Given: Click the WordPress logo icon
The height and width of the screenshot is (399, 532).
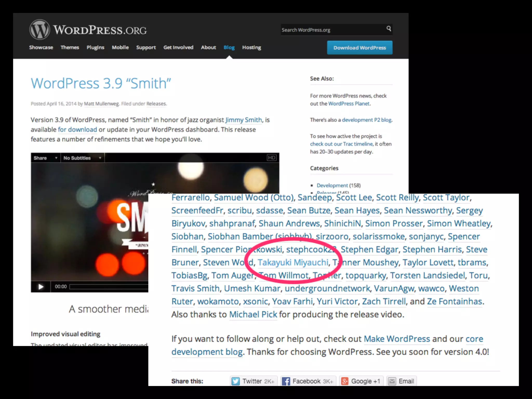Looking at the screenshot, I should (x=39, y=30).
